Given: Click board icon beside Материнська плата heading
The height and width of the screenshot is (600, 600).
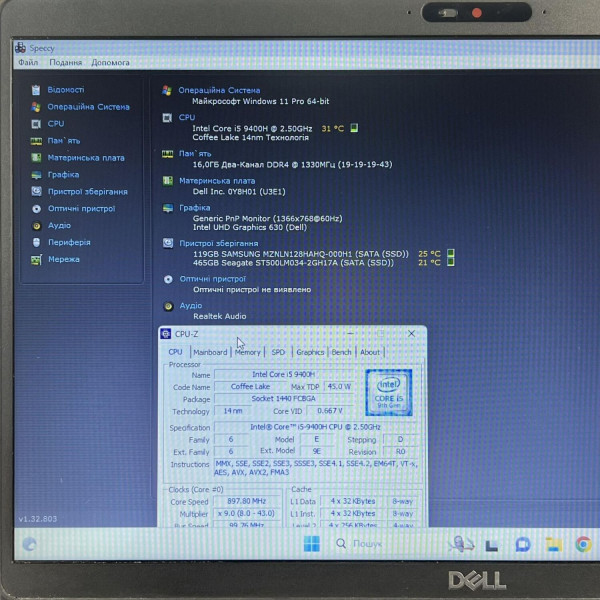Looking at the screenshot, I should coord(168,181).
